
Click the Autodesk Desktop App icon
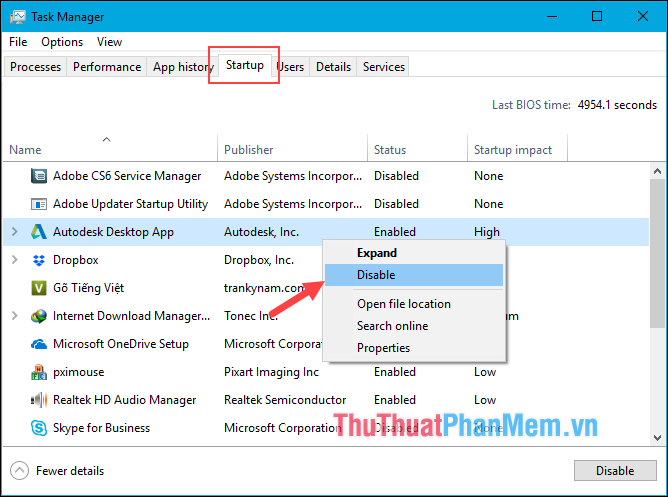click(x=39, y=232)
